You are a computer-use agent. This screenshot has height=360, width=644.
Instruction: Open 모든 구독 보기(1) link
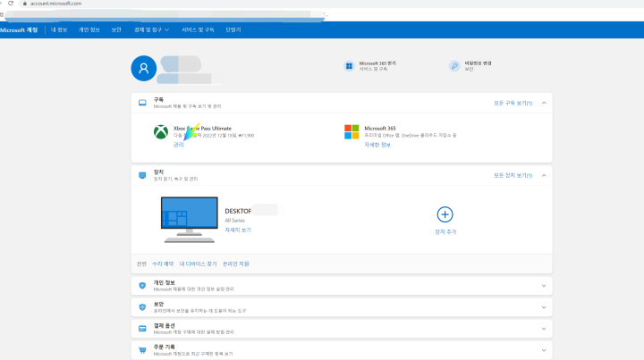pos(513,103)
